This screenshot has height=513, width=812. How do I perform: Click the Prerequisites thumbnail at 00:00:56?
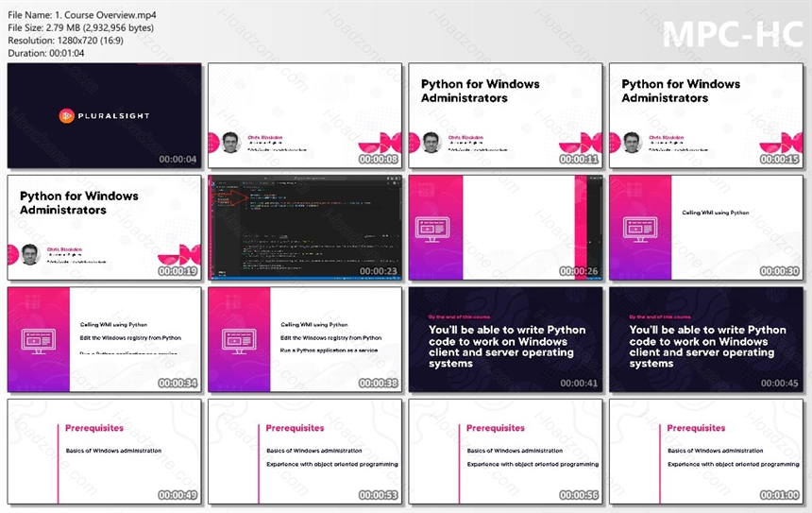[x=505, y=452]
